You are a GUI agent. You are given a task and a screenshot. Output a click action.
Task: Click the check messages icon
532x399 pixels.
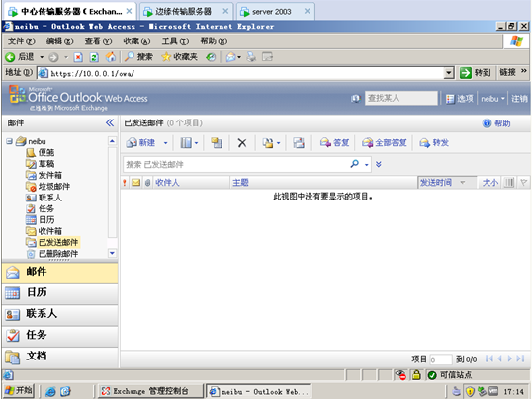299,143
